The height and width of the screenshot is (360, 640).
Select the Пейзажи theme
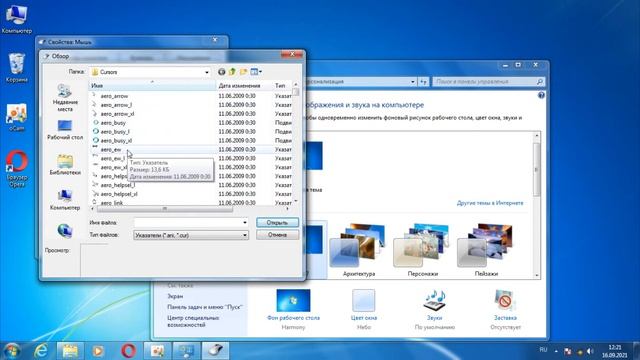[x=486, y=250]
